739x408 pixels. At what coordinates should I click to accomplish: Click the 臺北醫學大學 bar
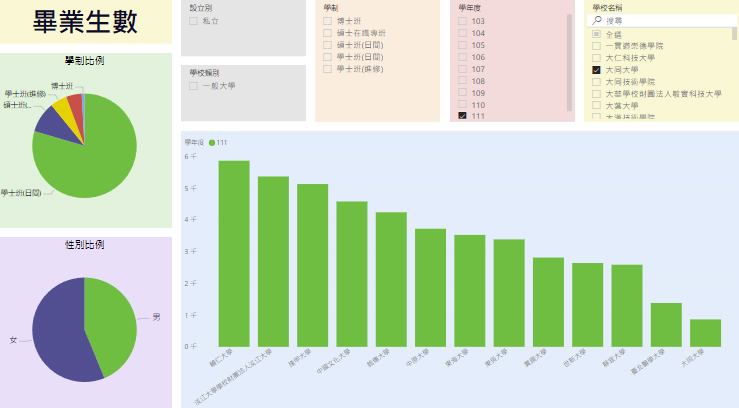666,325
